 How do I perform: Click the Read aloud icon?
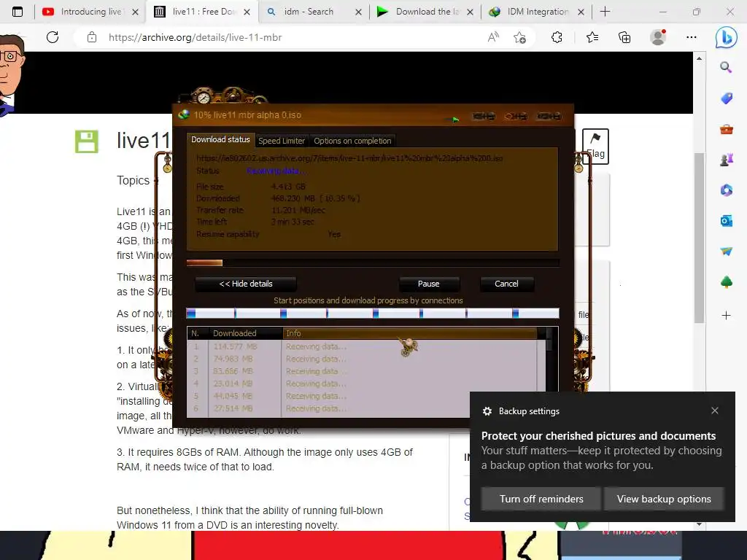click(x=493, y=37)
